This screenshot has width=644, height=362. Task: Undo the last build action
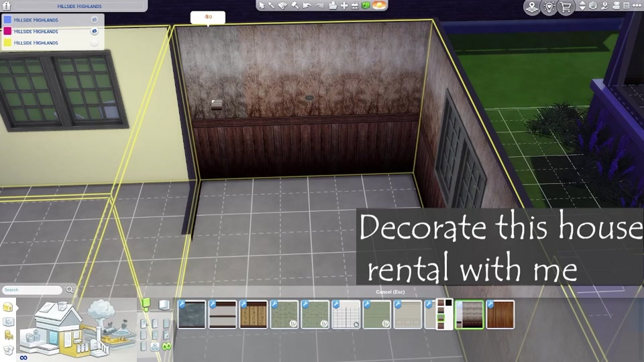click(307, 5)
